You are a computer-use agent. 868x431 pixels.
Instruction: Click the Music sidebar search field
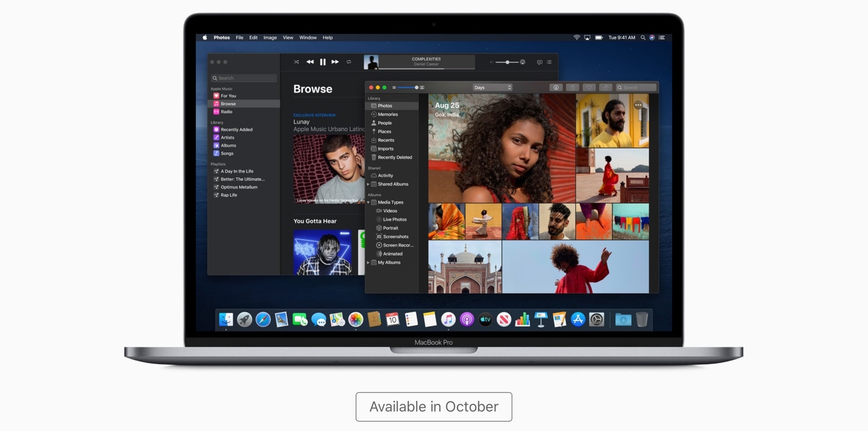(x=244, y=78)
